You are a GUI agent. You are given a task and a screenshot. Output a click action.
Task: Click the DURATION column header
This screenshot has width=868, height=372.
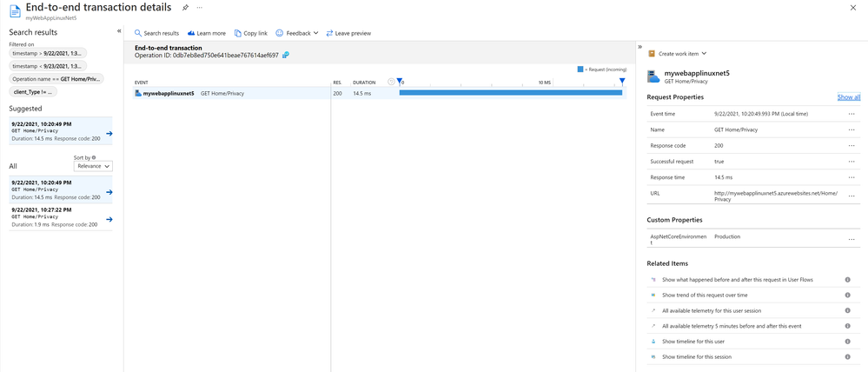coord(364,83)
